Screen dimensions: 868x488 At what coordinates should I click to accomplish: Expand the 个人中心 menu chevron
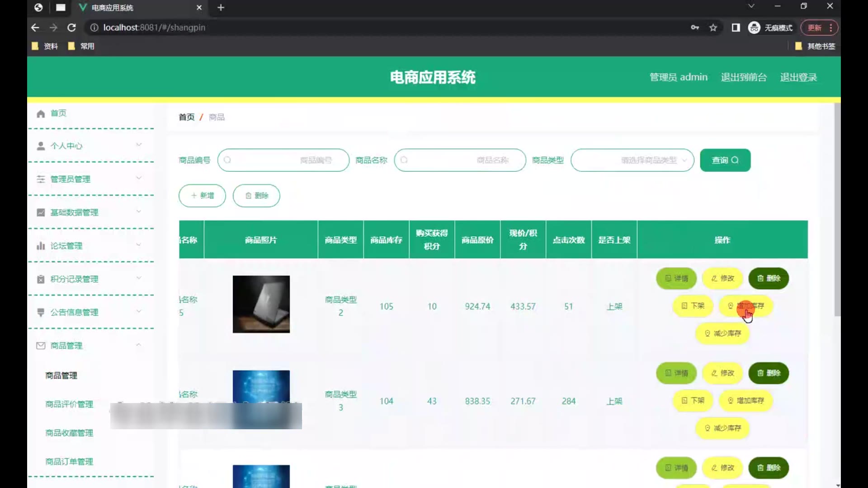tap(139, 145)
